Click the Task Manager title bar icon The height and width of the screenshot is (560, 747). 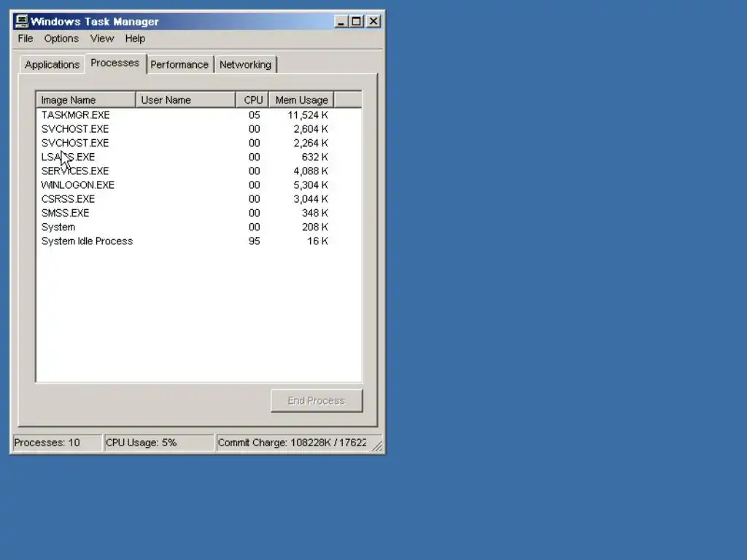pyautogui.click(x=21, y=21)
